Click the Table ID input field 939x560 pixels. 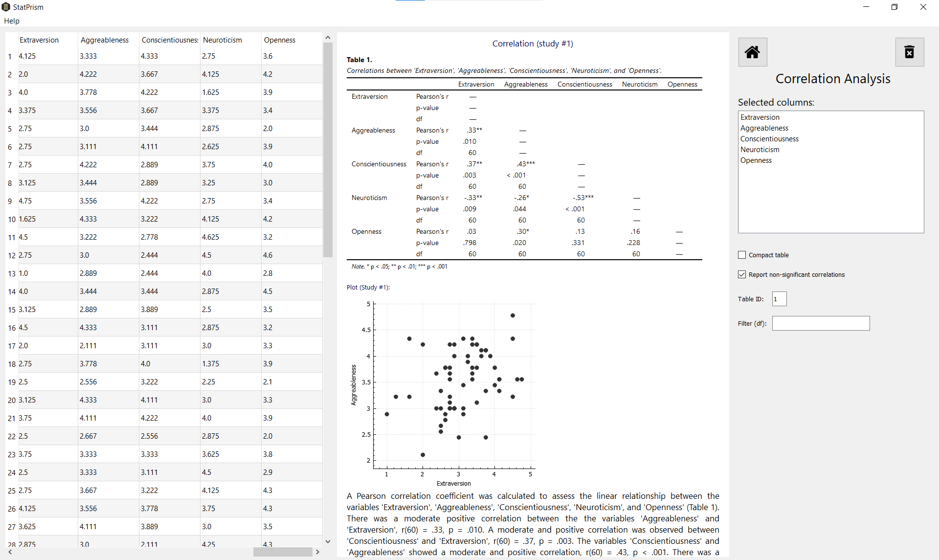[780, 299]
